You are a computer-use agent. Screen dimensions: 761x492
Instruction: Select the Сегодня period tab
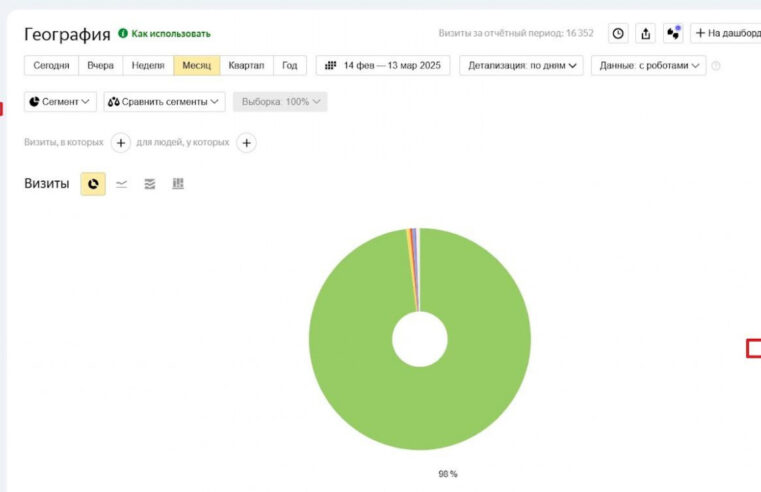pyautogui.click(x=51, y=66)
